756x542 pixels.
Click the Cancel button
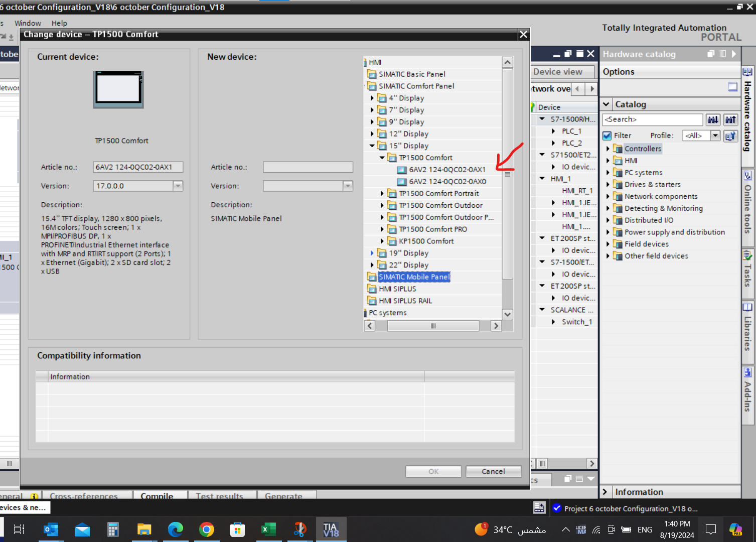[x=493, y=472]
